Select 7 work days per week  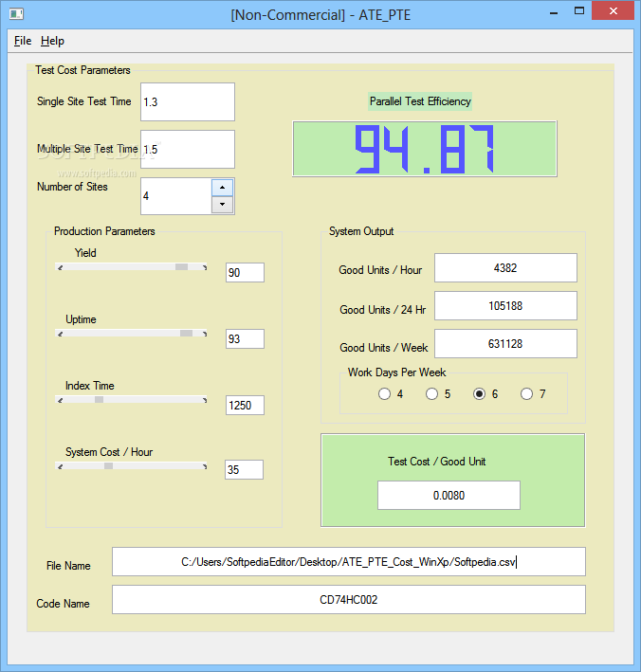(x=526, y=394)
